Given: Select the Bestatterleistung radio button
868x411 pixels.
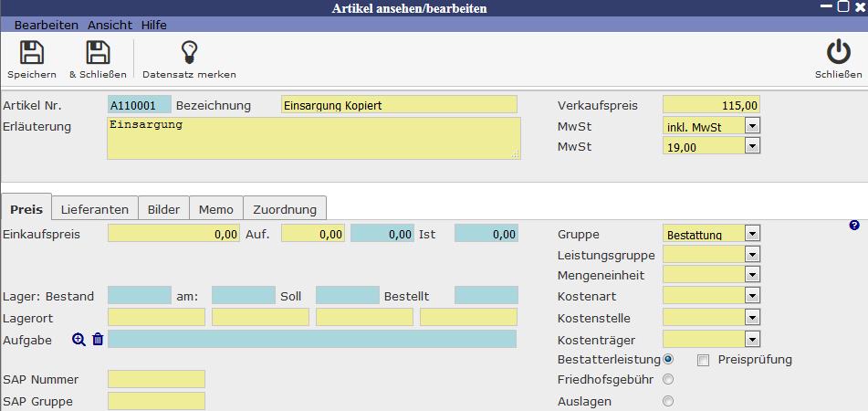Looking at the screenshot, I should coord(669,359).
